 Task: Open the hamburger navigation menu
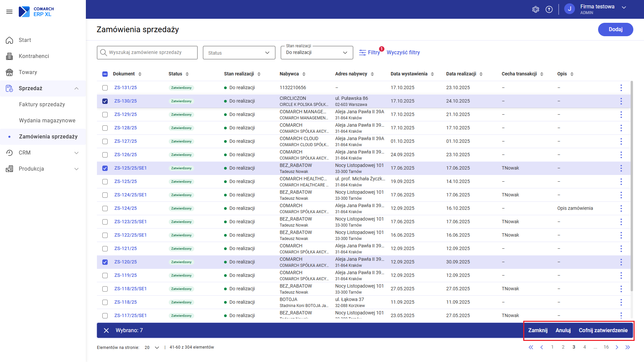9,12
